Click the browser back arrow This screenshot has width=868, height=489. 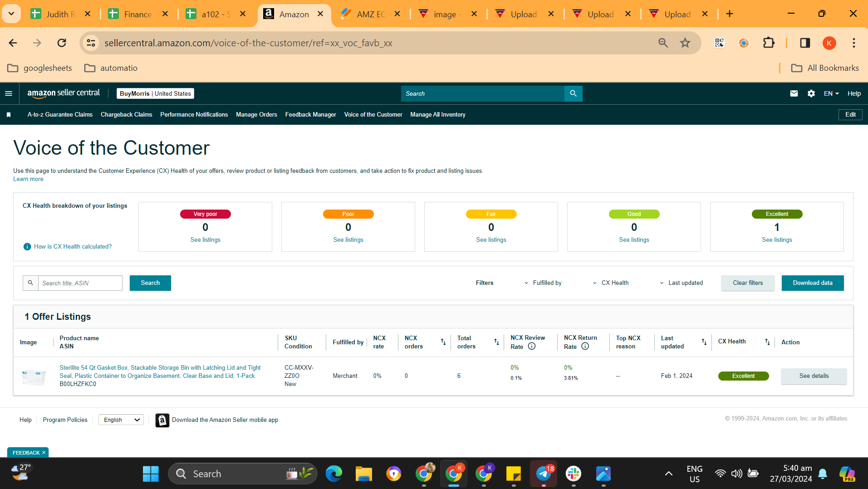coord(13,43)
